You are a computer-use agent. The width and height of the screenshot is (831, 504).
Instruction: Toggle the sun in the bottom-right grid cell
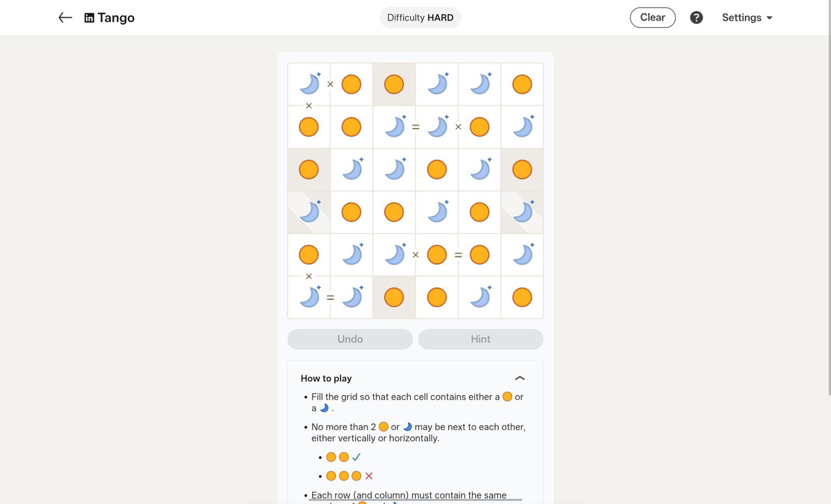pyautogui.click(x=522, y=297)
